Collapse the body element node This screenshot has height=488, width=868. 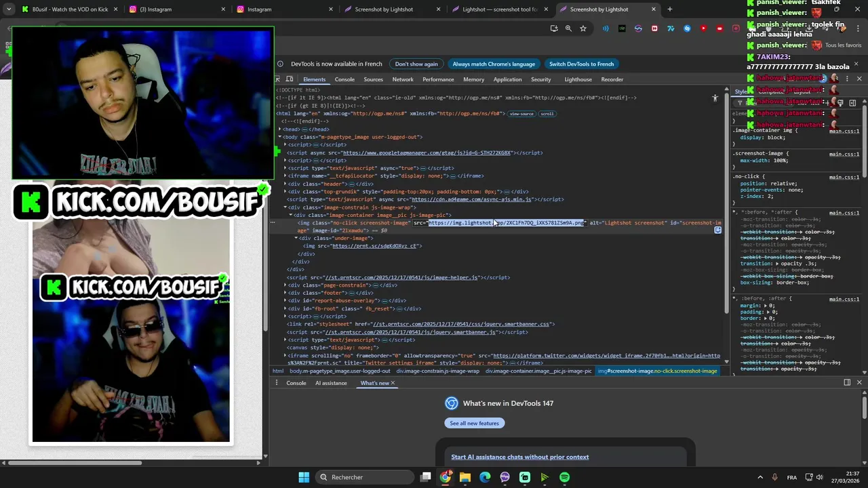tap(279, 137)
